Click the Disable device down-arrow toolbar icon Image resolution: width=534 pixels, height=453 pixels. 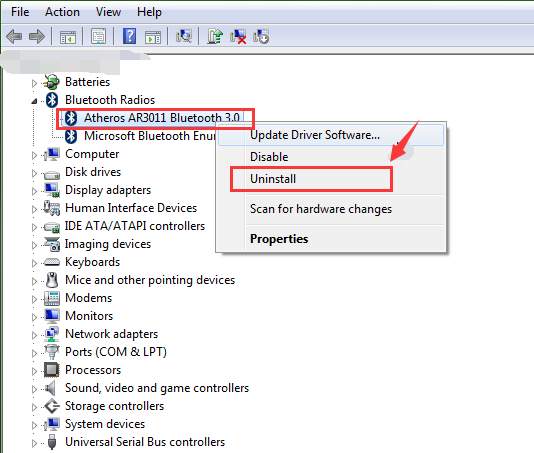coord(261,36)
